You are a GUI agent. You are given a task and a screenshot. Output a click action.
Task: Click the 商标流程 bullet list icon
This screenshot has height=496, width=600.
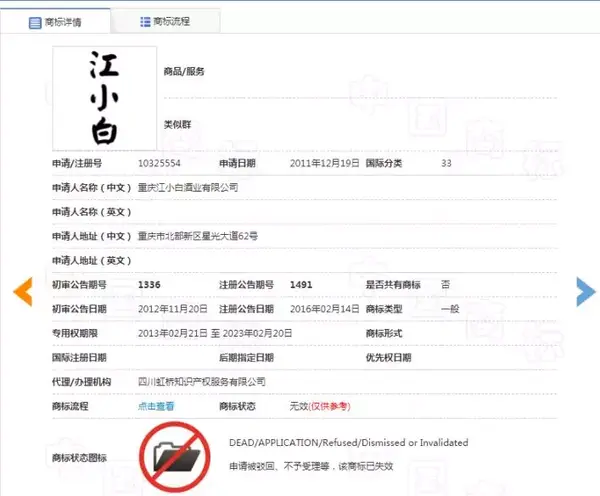(x=145, y=21)
